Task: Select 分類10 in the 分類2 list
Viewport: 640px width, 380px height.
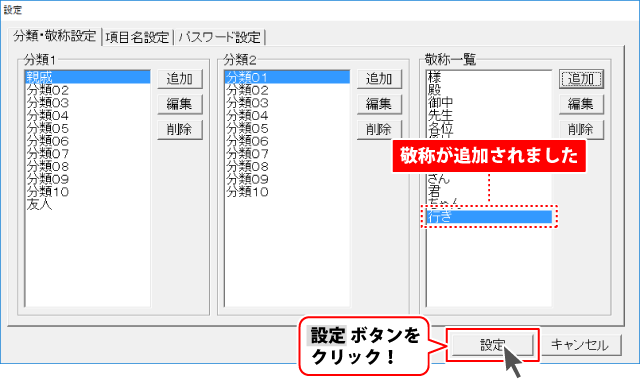Action: [287, 191]
